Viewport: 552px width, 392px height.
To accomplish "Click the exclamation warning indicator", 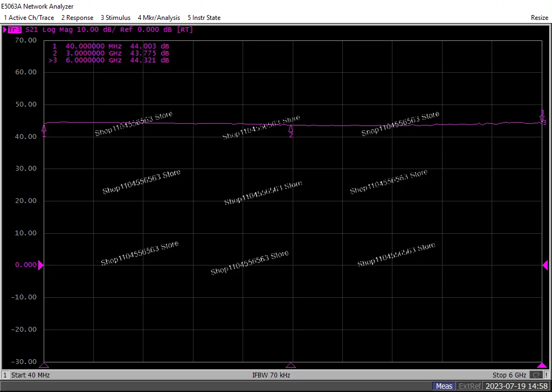I will (x=547, y=375).
